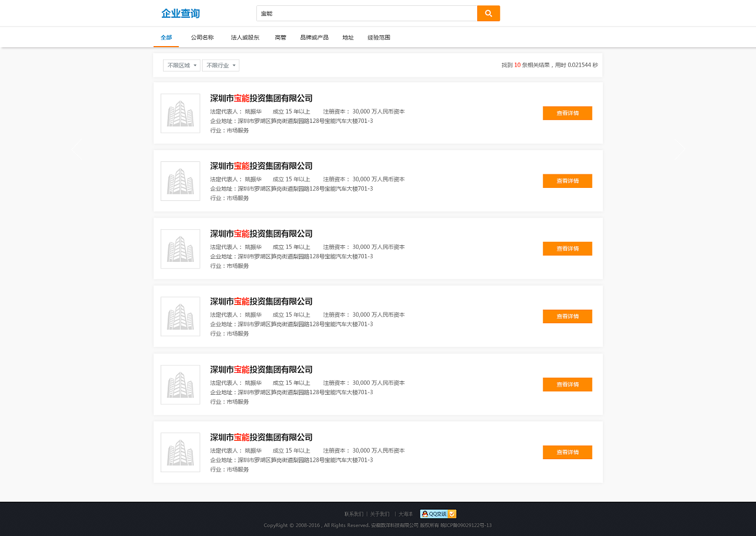Switch to the 公司名称 tab

coord(202,37)
